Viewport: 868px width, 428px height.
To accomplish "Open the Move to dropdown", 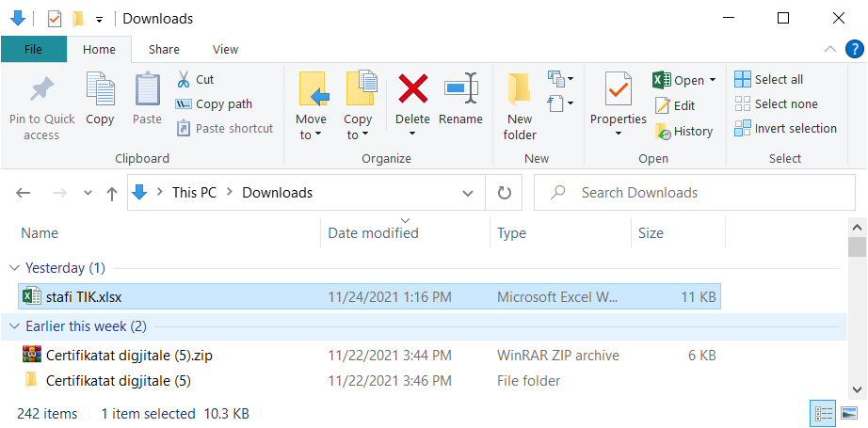I will point(311,127).
